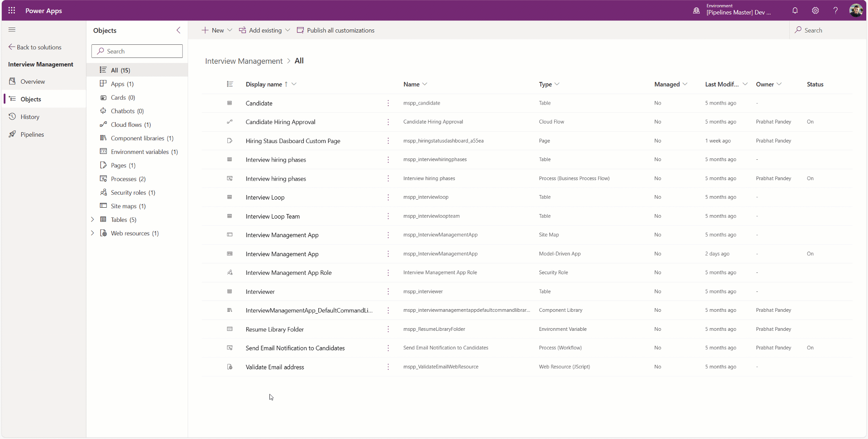868x439 pixels.
Task: Click the Objects search field
Action: pyautogui.click(x=137, y=51)
